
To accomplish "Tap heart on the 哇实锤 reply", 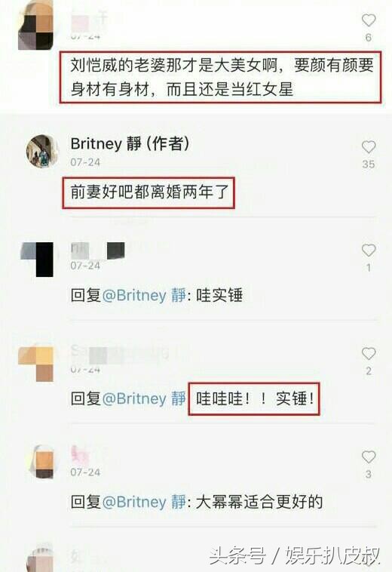I will (369, 251).
